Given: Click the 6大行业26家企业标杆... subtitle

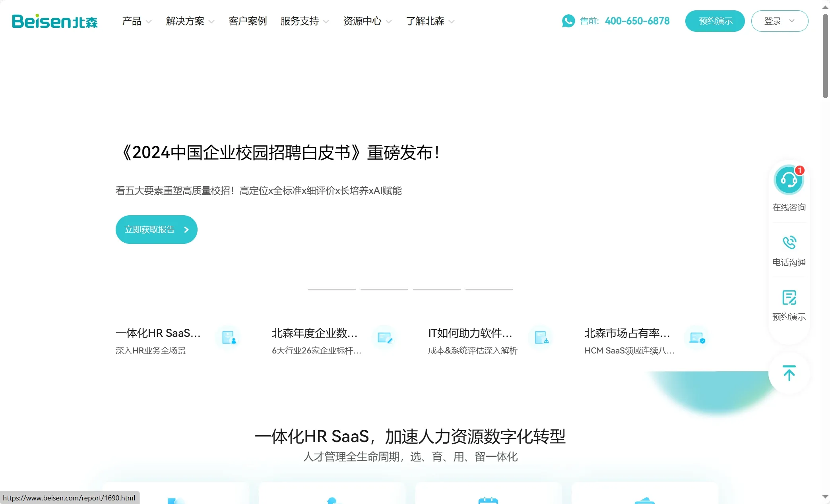Looking at the screenshot, I should coord(316,351).
